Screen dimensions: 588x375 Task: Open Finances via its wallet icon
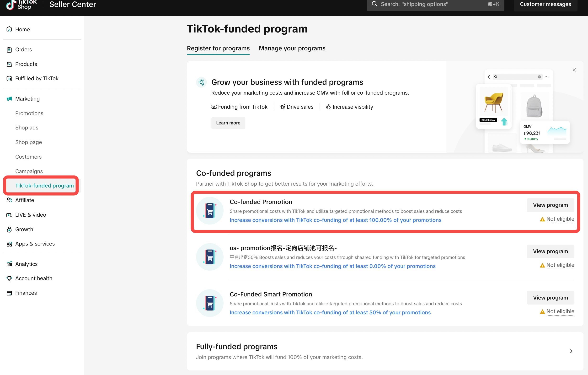coord(9,293)
